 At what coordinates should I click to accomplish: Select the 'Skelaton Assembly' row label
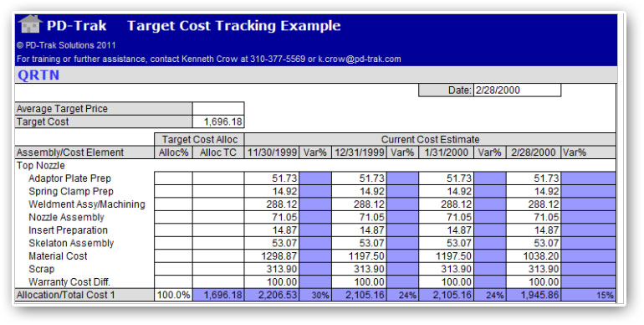click(71, 243)
